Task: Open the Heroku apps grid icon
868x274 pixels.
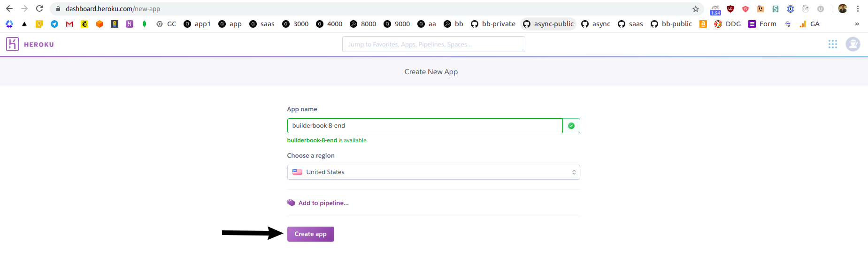Action: [833, 44]
